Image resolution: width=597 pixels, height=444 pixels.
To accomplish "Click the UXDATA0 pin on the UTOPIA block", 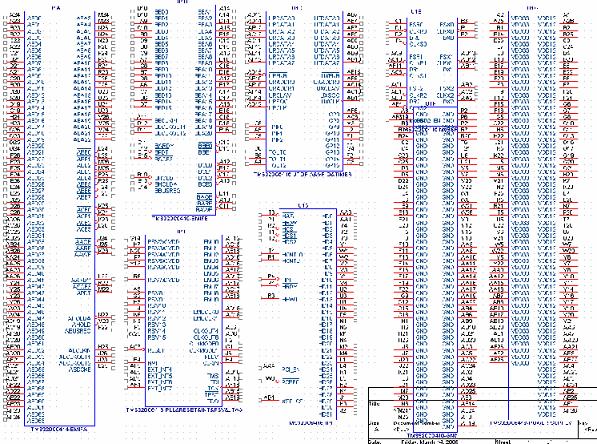I will click(x=326, y=18).
